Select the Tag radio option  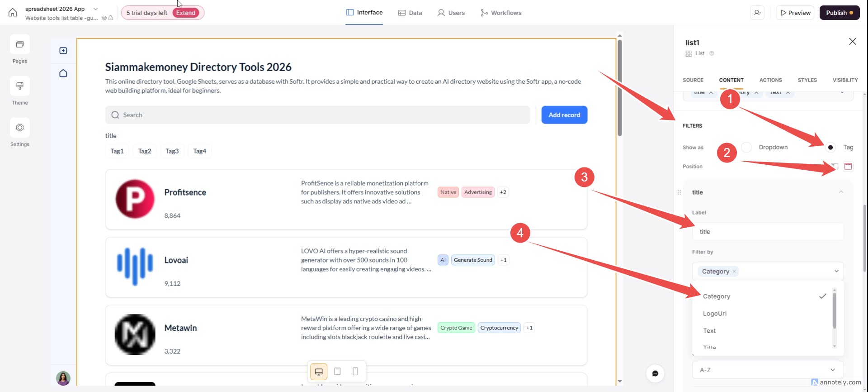pyautogui.click(x=830, y=148)
